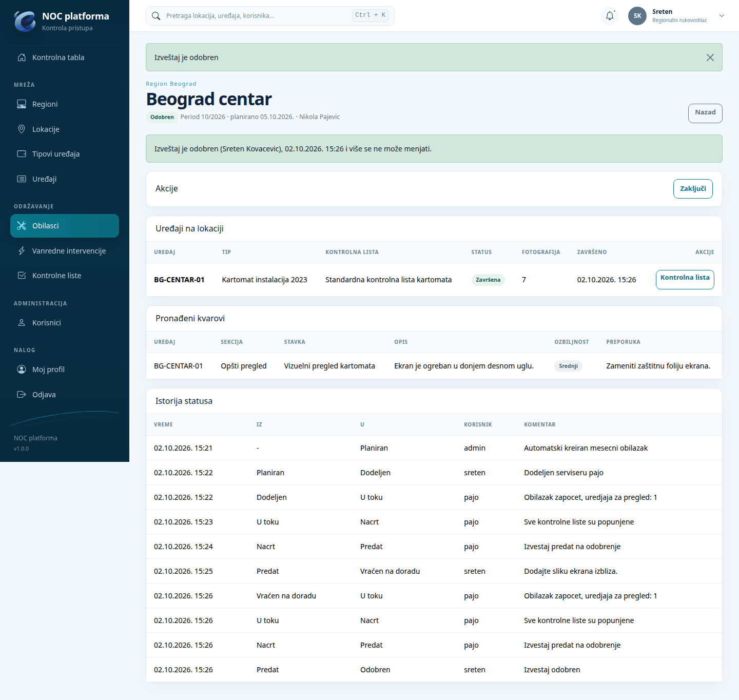This screenshot has height=700, width=739.
Task: Expand the Sreten user menu chevron
Action: click(722, 16)
